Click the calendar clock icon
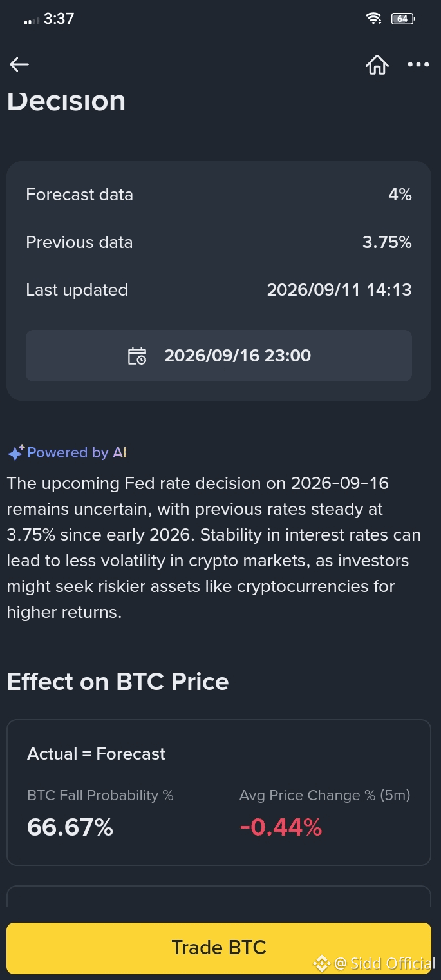 point(137,356)
